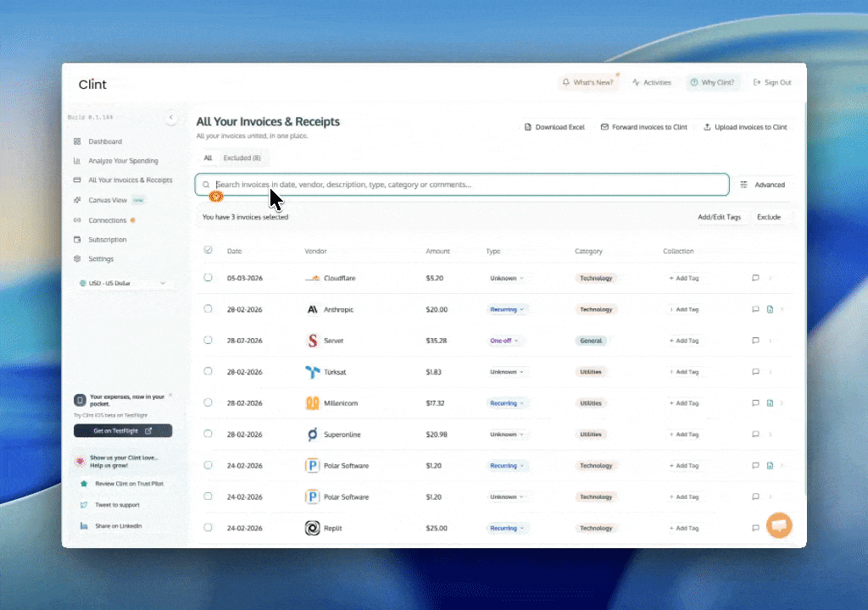Open the What's New menu

click(588, 82)
